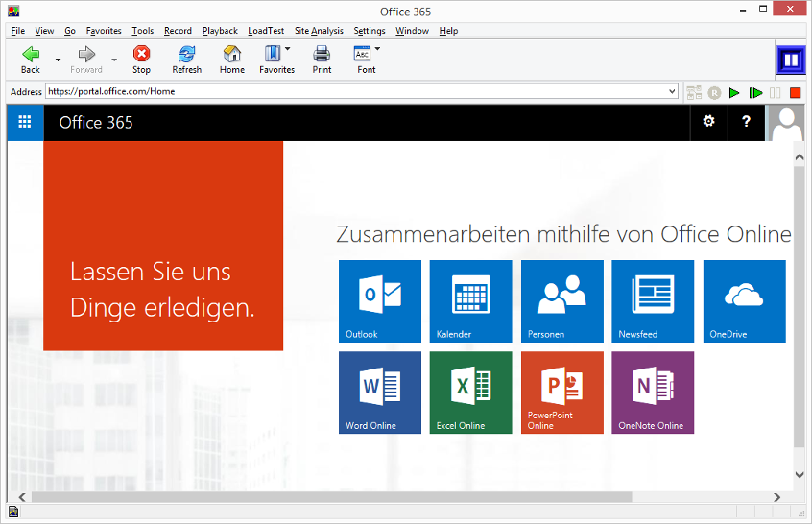Click the Forward arrow icon

coord(86,54)
